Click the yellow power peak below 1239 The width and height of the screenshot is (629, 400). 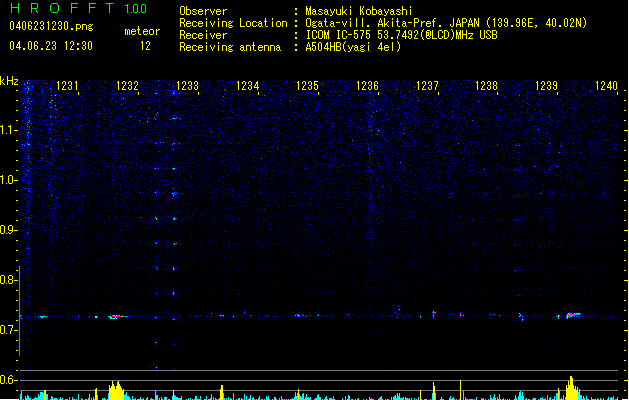[x=572, y=388]
